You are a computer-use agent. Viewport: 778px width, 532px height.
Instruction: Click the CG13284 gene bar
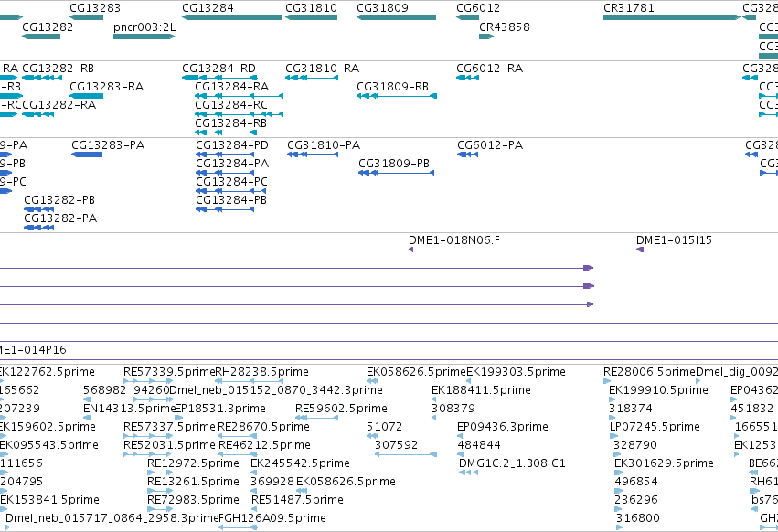231,17
